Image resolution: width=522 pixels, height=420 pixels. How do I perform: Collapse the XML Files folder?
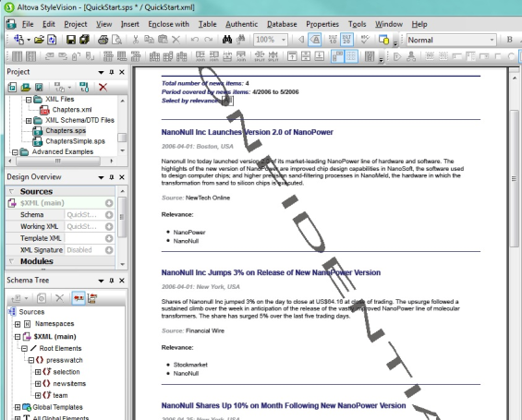[29, 100]
